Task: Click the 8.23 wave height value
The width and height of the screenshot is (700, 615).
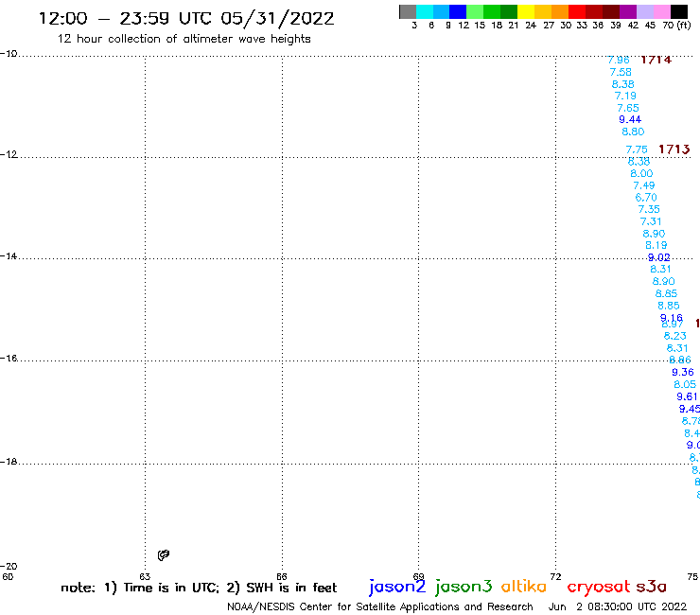Action: 674,336
